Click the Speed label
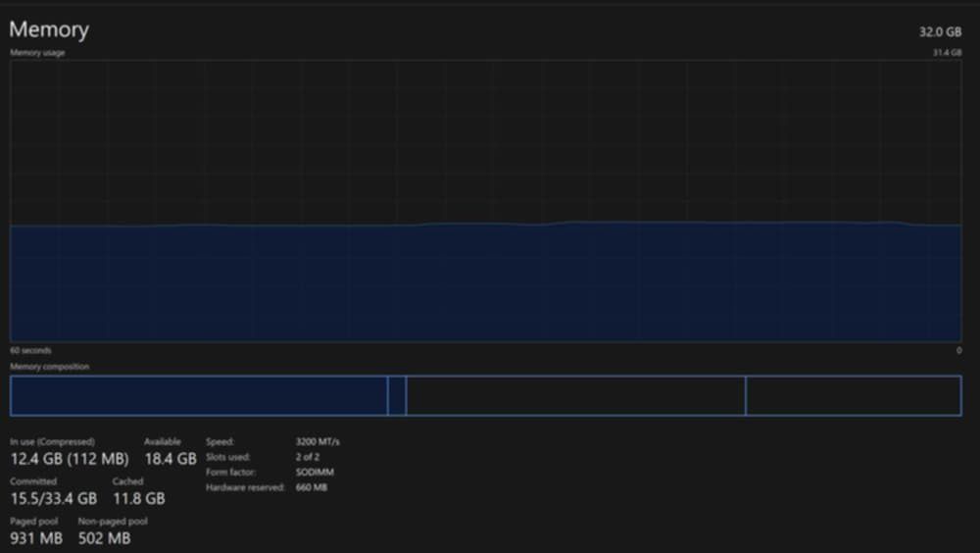The image size is (980, 553). pyautogui.click(x=220, y=441)
